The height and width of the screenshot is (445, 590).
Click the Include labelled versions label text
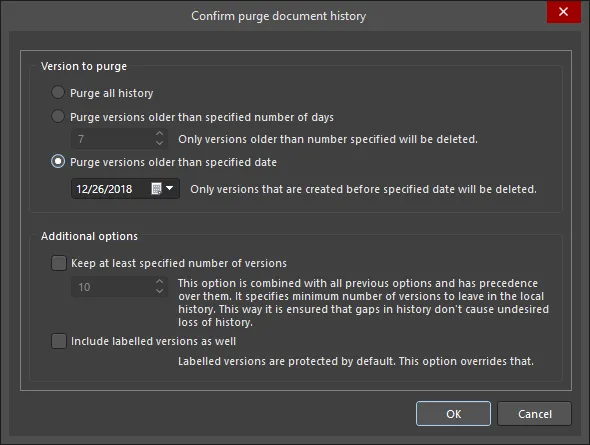pos(154,341)
